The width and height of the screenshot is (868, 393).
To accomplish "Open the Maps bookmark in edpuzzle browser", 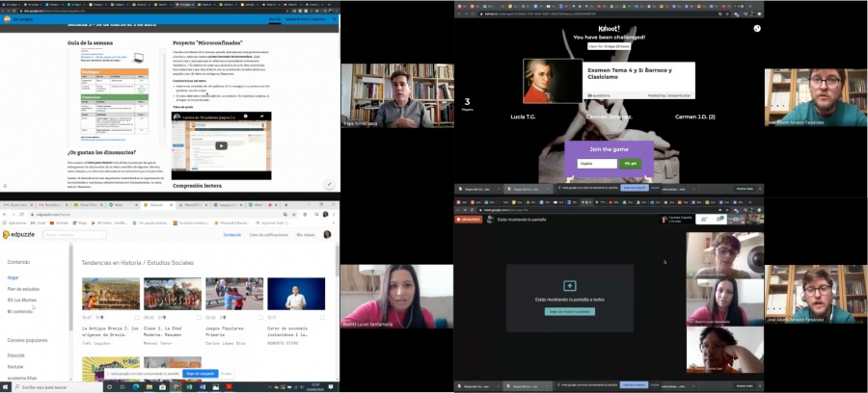I will point(80,223).
